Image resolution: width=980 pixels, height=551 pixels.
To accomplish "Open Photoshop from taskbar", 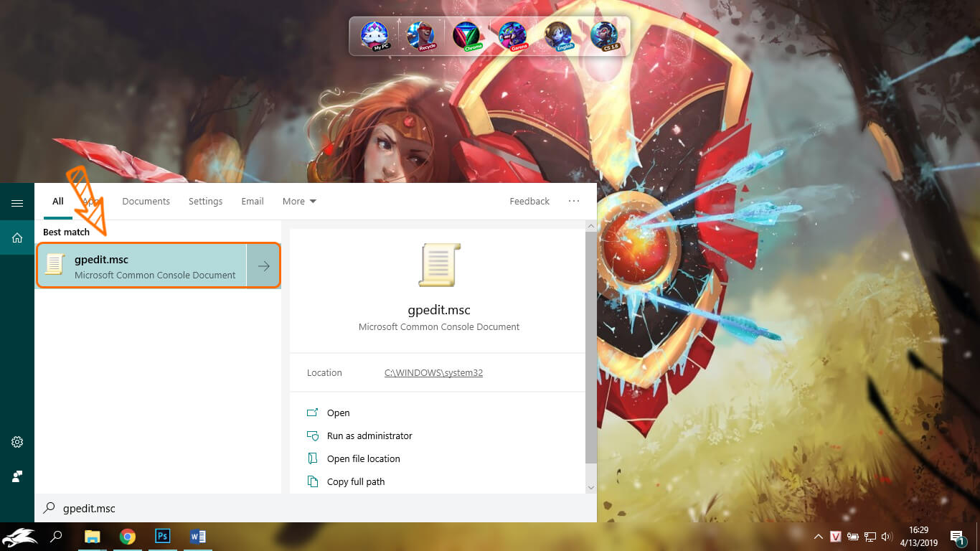I will pyautogui.click(x=163, y=537).
